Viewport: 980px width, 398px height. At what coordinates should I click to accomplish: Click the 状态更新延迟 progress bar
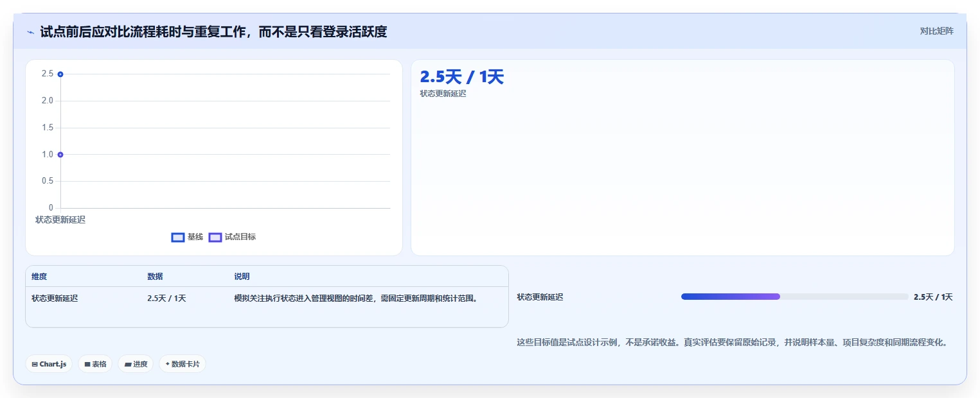point(794,297)
